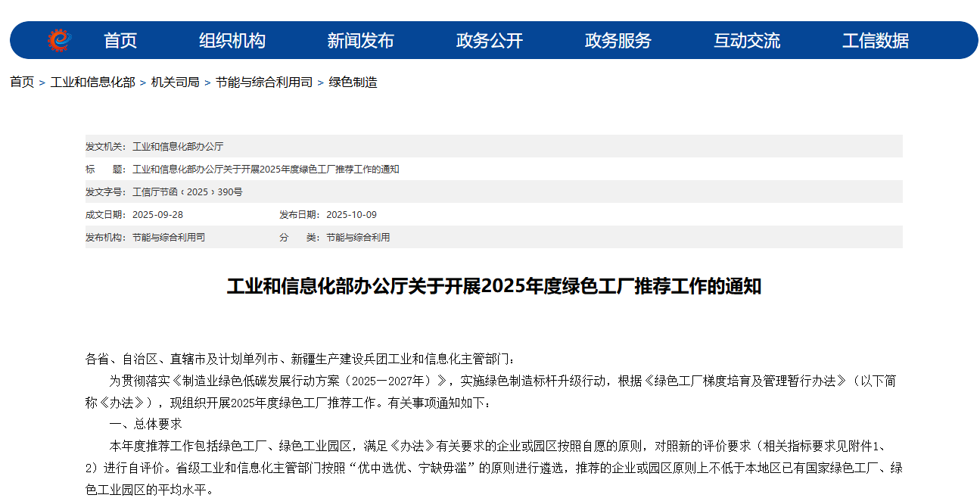
Task: Click the document number 工信厅节函〔2025〕390号
Action: [x=187, y=192]
